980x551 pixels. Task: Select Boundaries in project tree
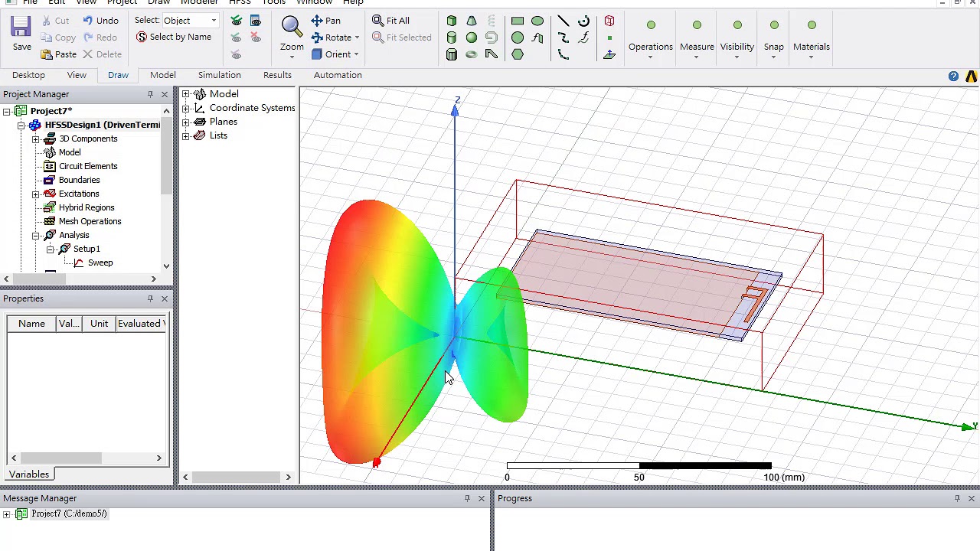coord(79,180)
